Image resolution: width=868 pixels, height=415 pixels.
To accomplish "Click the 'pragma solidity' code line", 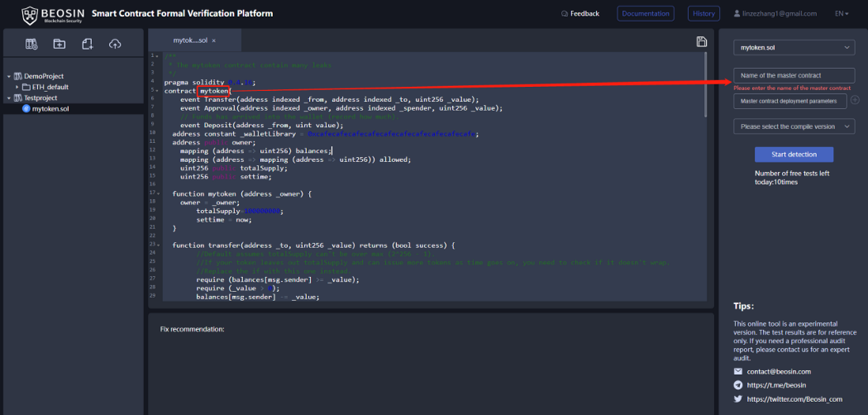I will 210,82.
